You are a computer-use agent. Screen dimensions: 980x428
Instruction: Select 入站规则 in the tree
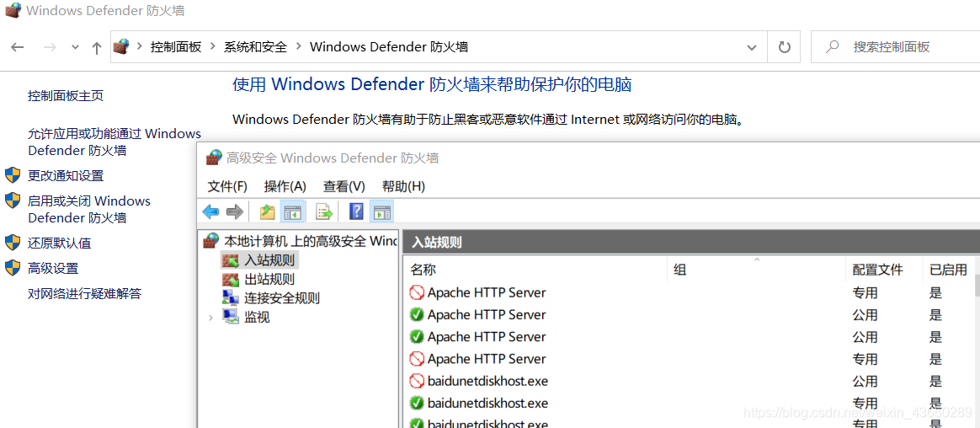pyautogui.click(x=269, y=259)
